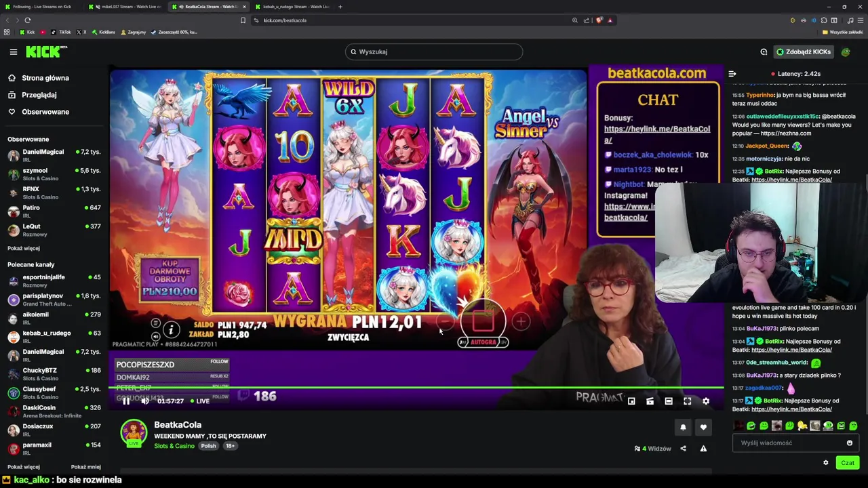This screenshot has width=868, height=488.
Task: Switch to Following - Live Streams tab
Action: point(42,7)
